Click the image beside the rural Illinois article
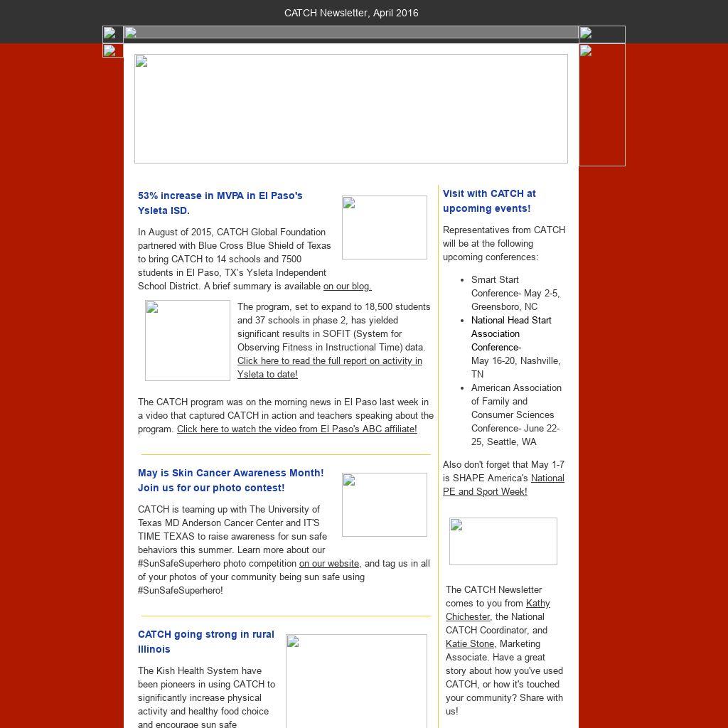This screenshot has height=728, width=728. pos(356,680)
